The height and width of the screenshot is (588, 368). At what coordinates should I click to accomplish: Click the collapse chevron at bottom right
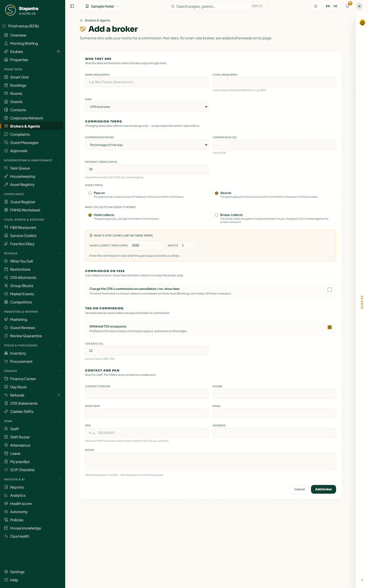(362, 580)
